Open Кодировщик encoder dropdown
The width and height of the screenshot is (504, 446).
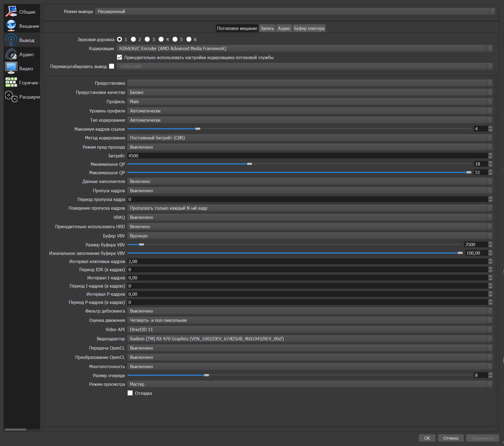coord(305,48)
